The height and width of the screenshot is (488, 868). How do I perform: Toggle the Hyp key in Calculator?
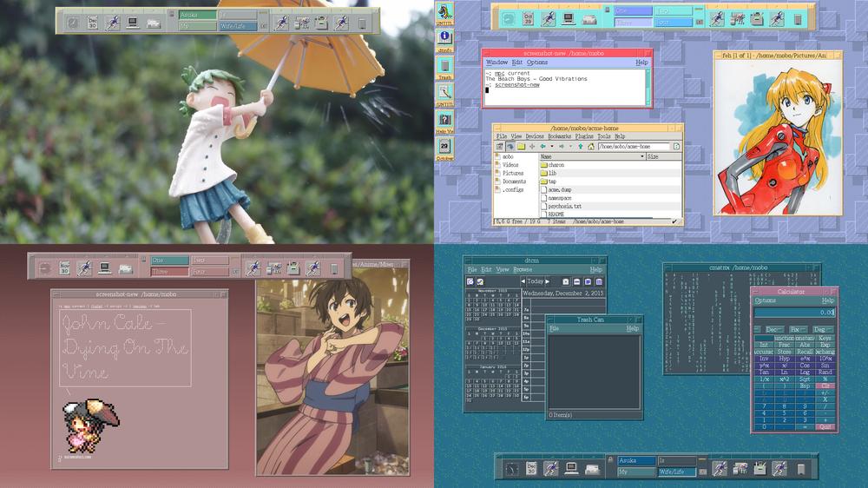785,359
